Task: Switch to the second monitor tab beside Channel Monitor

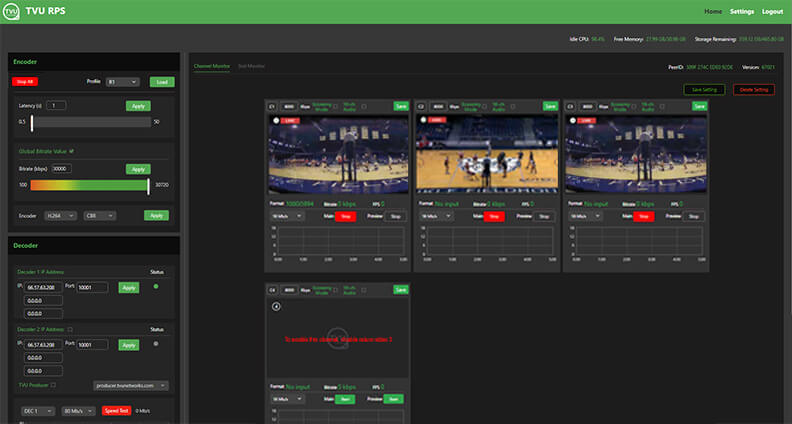Action: (251, 66)
